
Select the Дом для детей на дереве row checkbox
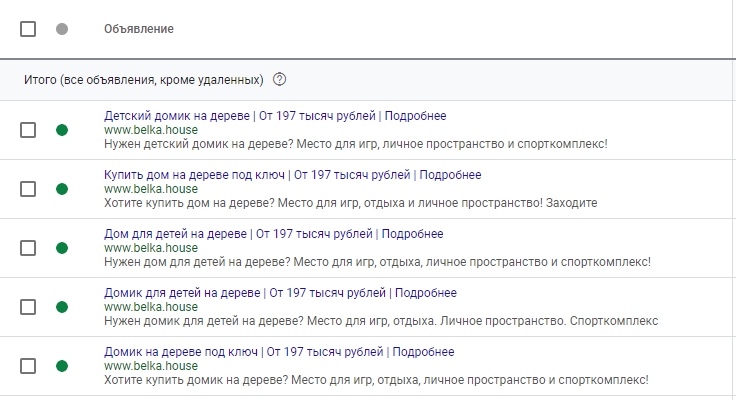point(28,248)
